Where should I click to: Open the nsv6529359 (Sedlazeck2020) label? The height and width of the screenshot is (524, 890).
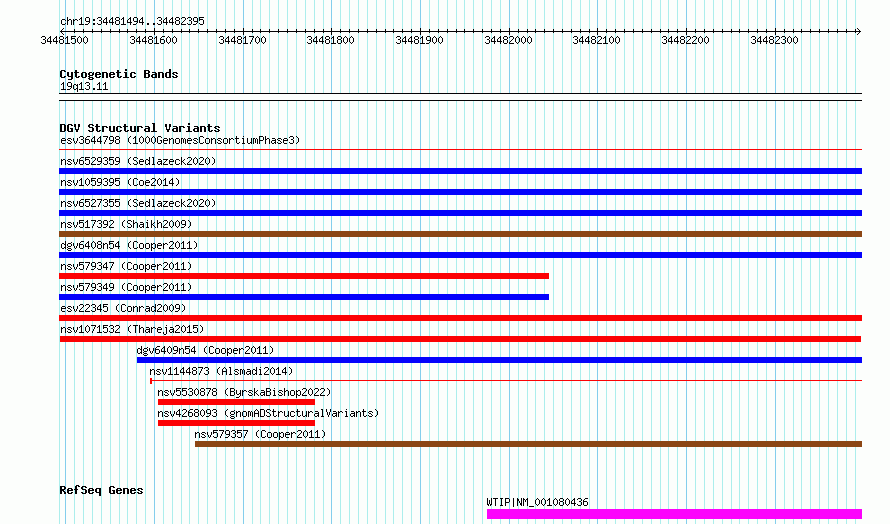pos(138,161)
